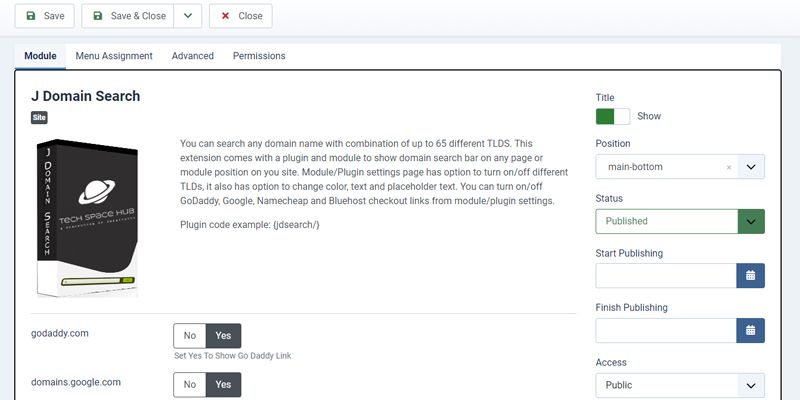Screen dimensions: 800x400
Task: Switch to the Permissions tab
Action: [x=259, y=56]
